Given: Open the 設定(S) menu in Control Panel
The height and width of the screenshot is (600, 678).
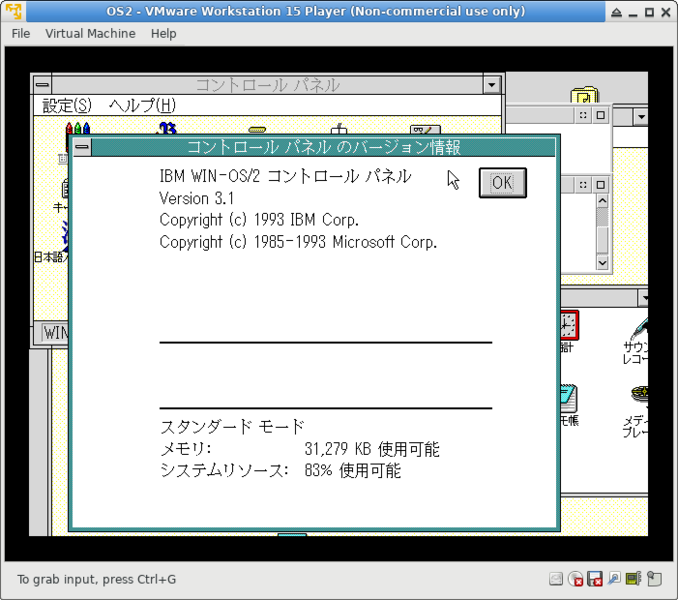Looking at the screenshot, I should (67, 105).
